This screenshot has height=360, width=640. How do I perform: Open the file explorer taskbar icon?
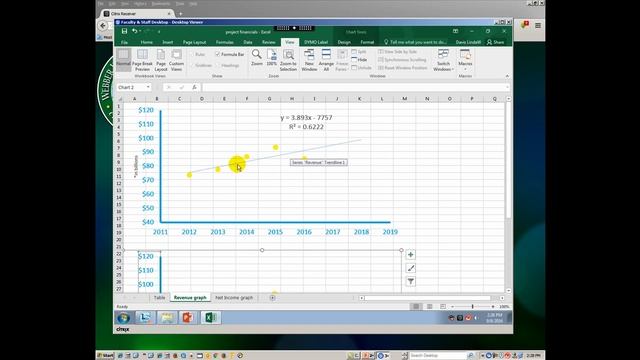(x=166, y=318)
